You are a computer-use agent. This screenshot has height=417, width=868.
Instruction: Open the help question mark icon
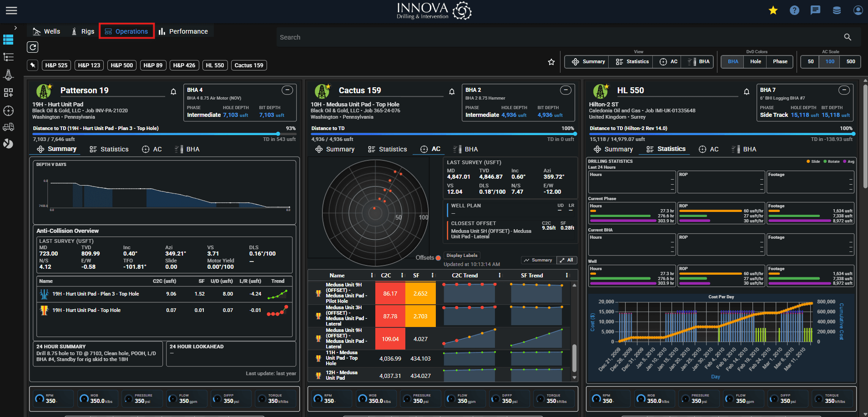[794, 10]
